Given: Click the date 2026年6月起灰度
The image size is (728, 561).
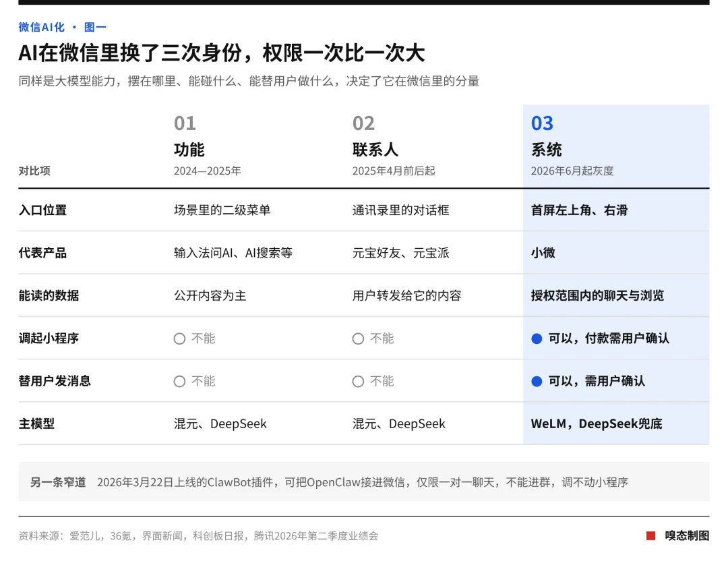Looking at the screenshot, I should click(572, 171).
